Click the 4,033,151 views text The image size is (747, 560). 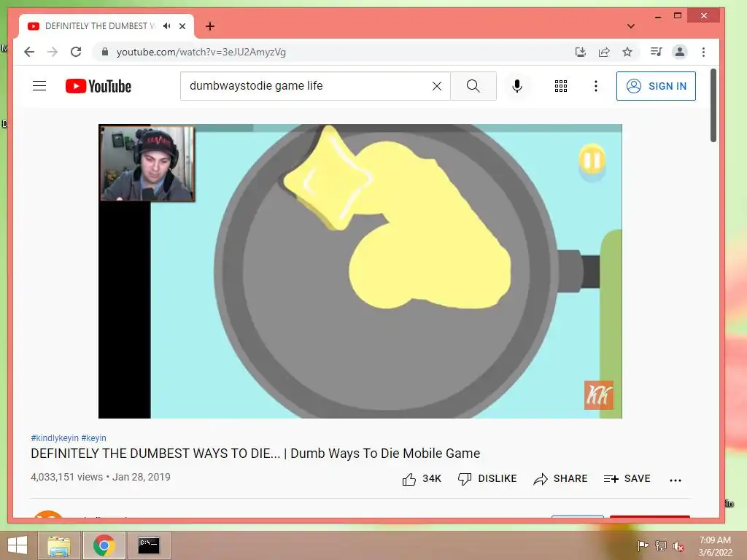(x=66, y=477)
